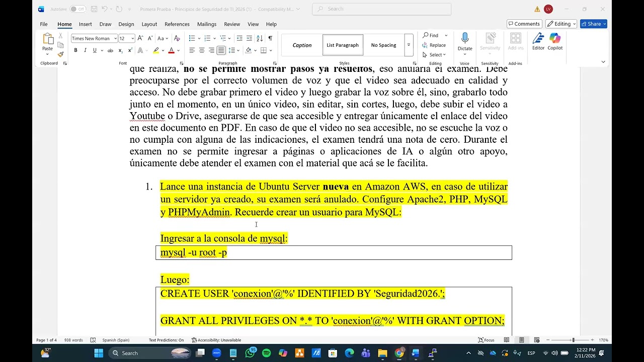
Task: Open the highlight color dropdown arrow
Action: click(163, 50)
